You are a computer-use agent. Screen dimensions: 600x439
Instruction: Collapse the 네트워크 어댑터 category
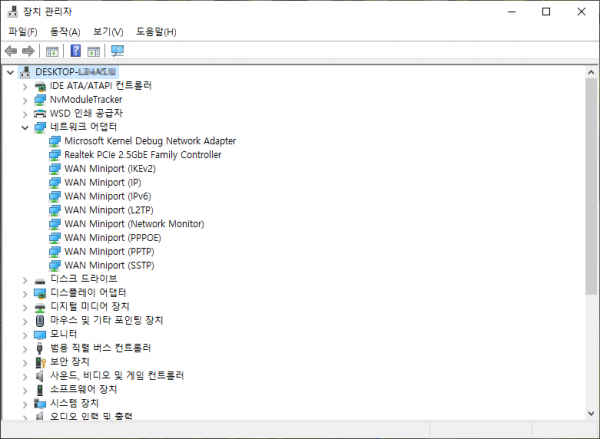(25, 128)
